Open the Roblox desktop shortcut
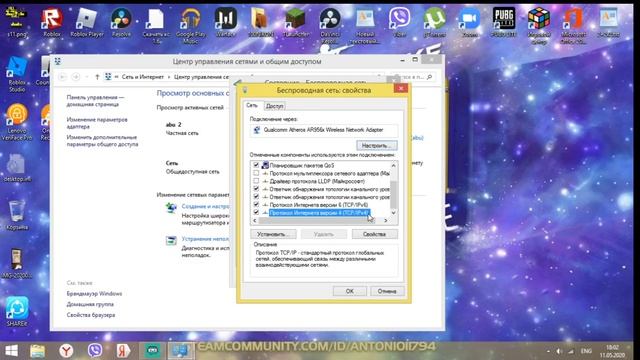 tap(52, 22)
